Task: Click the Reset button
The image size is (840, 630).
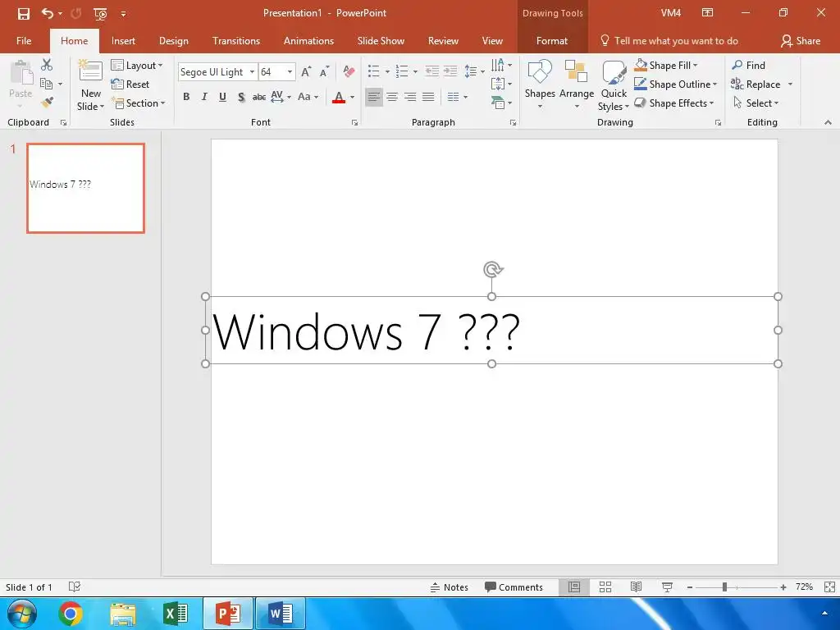Action: tap(130, 84)
